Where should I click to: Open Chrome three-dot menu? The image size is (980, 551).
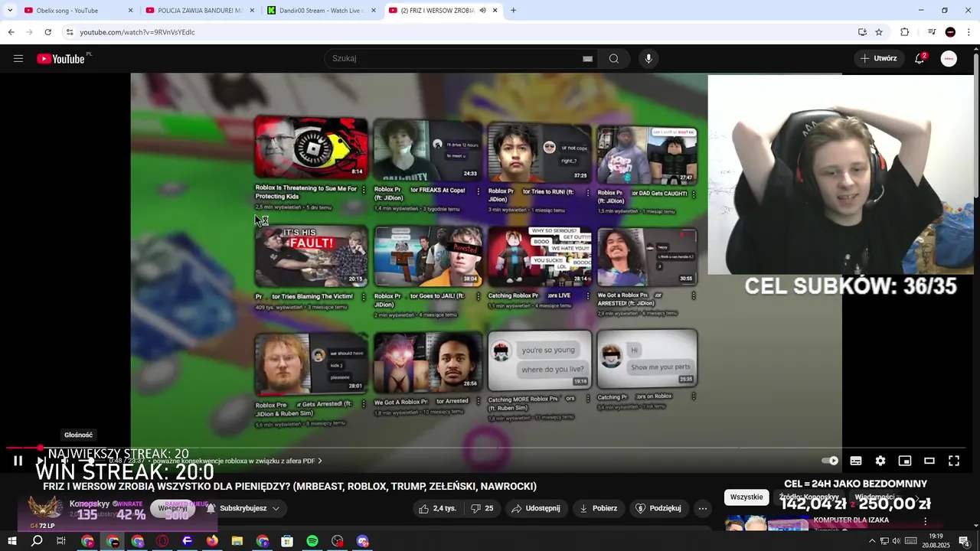pyautogui.click(x=969, y=32)
